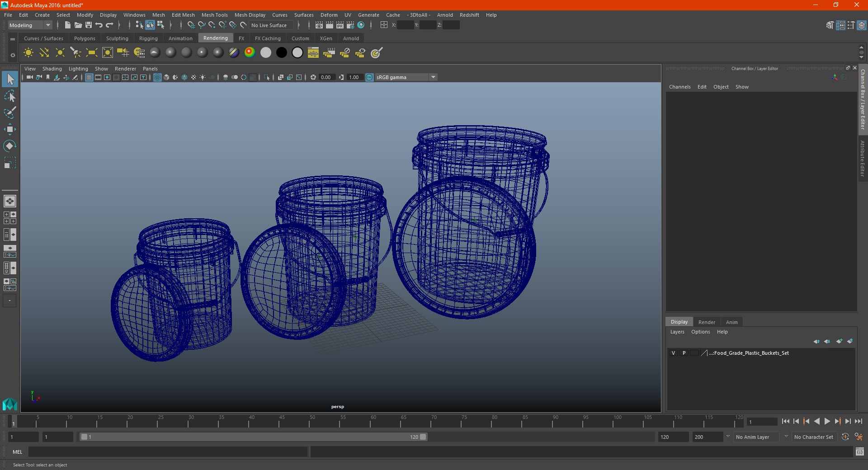Open a scene with the folder icon
Viewport: 868px width, 470px height.
[x=78, y=25]
